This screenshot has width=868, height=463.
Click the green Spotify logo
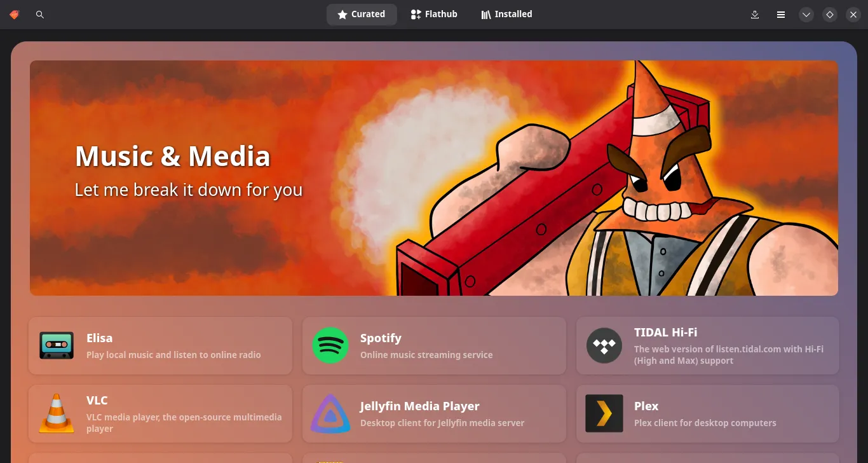330,345
